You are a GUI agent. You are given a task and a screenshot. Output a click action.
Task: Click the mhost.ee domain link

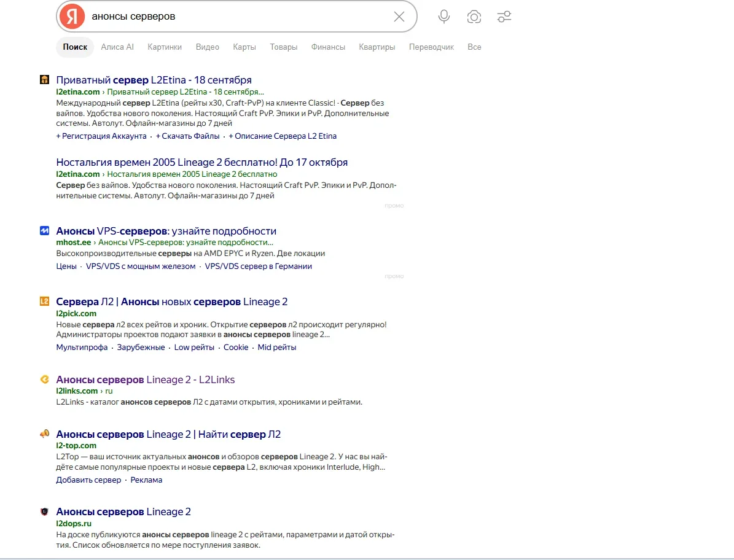[x=74, y=243]
